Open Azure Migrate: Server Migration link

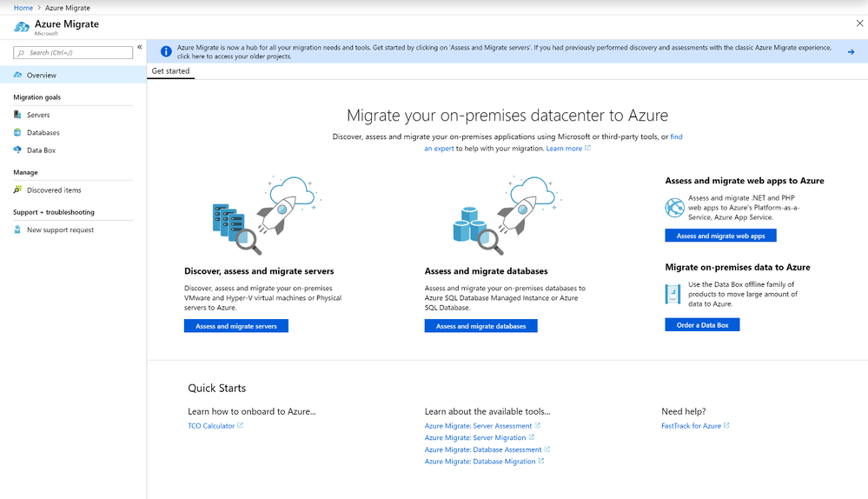475,437
